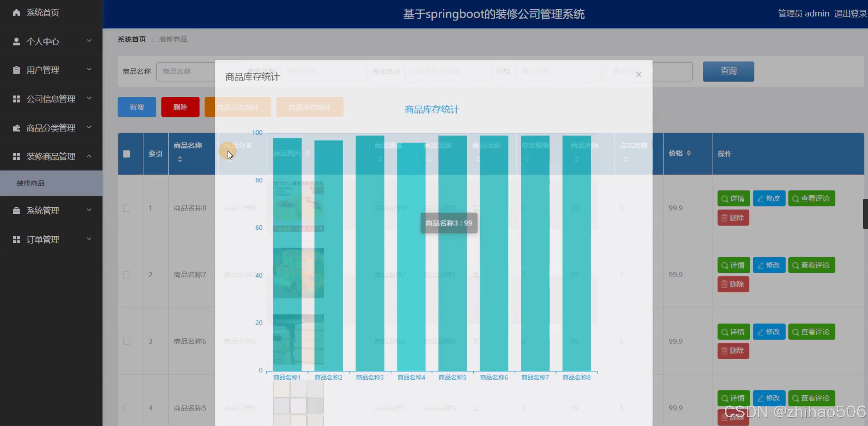Image resolution: width=868 pixels, height=426 pixels.
Task: Click the grid icon for 公司信息管理
Action: (x=16, y=99)
